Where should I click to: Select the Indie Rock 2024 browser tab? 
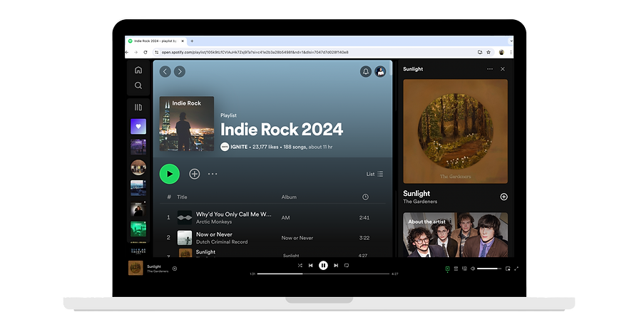coord(155,41)
